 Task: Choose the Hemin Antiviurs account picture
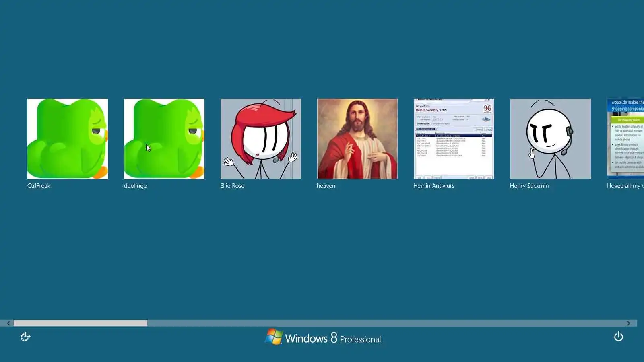(x=454, y=139)
